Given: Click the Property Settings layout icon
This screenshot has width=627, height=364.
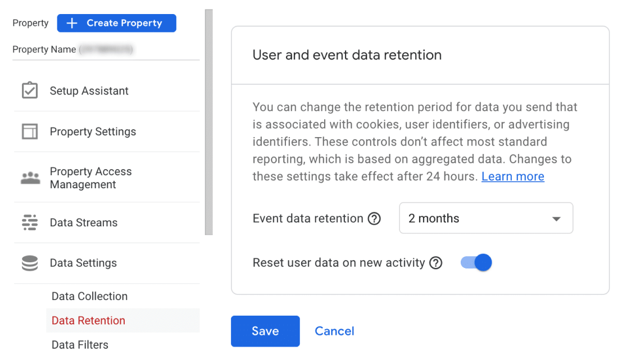Looking at the screenshot, I should pos(30,131).
